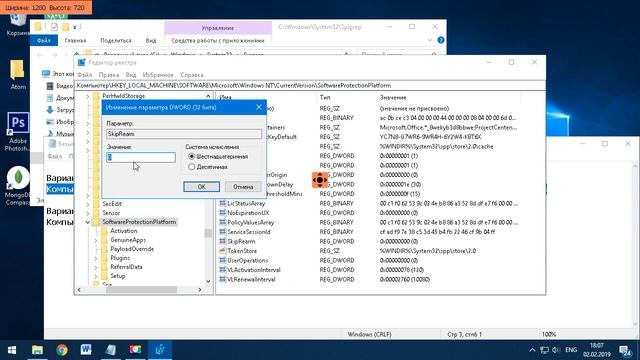Click the PayloadOverride key folder icon
The image size is (640, 360).
pyautogui.click(x=104, y=249)
